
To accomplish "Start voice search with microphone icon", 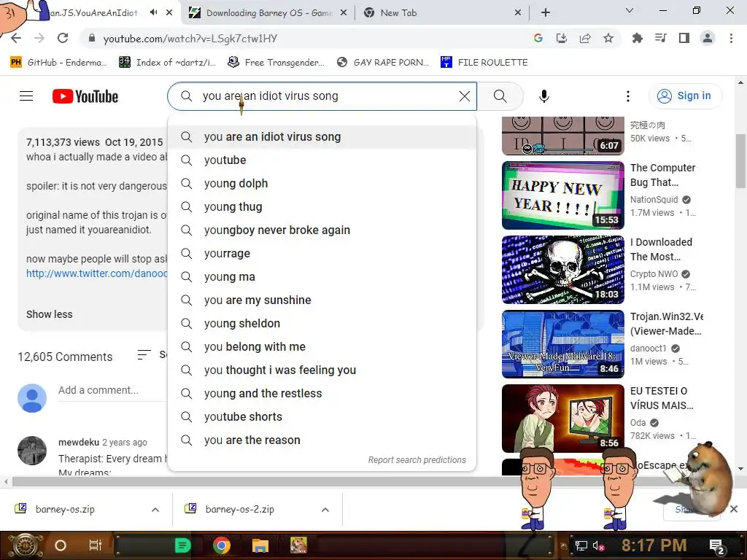I will [544, 96].
